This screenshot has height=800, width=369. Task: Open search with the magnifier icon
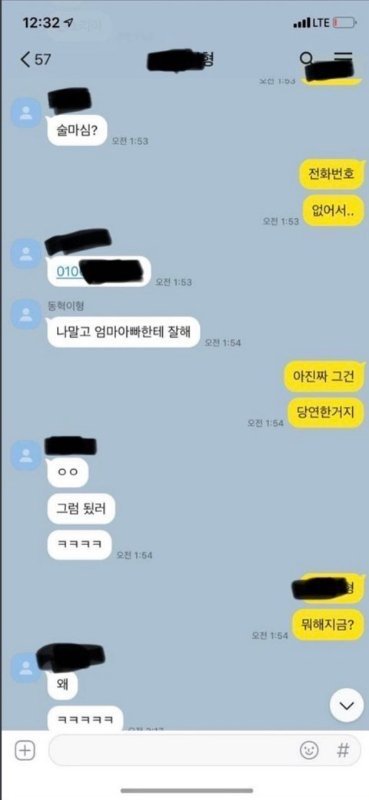307,59
